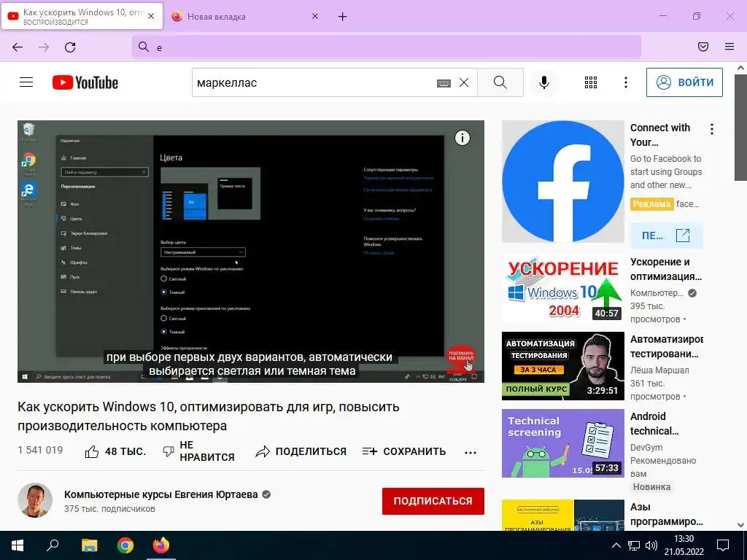This screenshot has width=747, height=560.
Task: Click 'Connect with Your...' ad title
Action: click(x=660, y=135)
